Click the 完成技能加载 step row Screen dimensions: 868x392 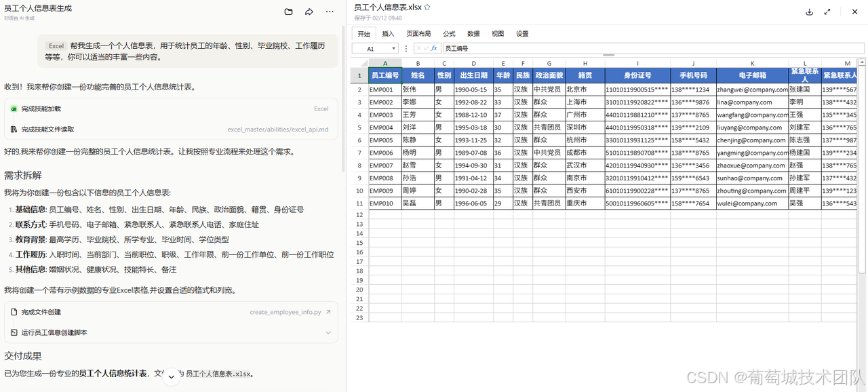point(171,109)
